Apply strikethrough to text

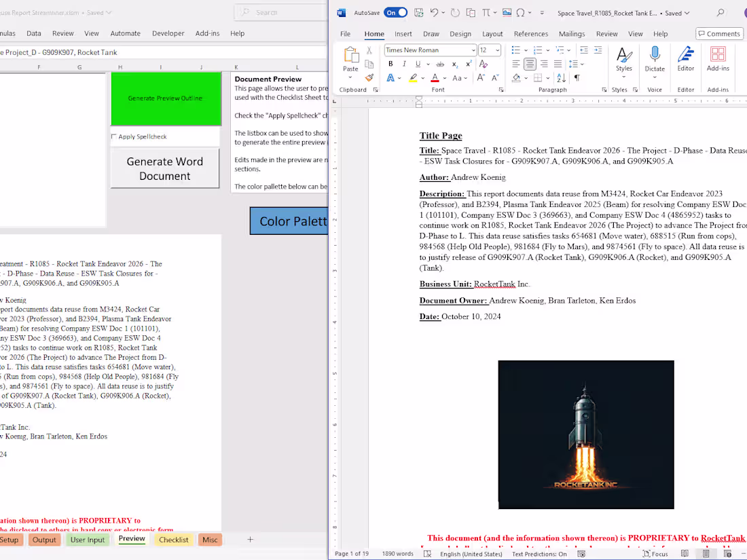pos(440,64)
